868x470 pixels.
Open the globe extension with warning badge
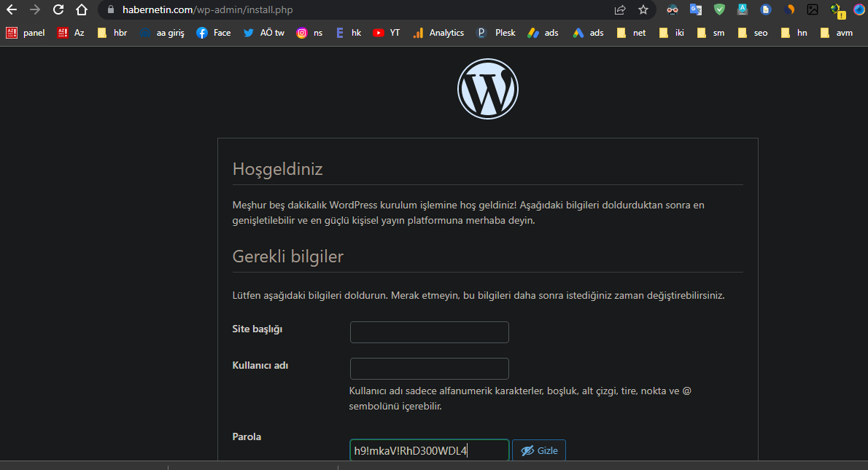click(x=837, y=10)
